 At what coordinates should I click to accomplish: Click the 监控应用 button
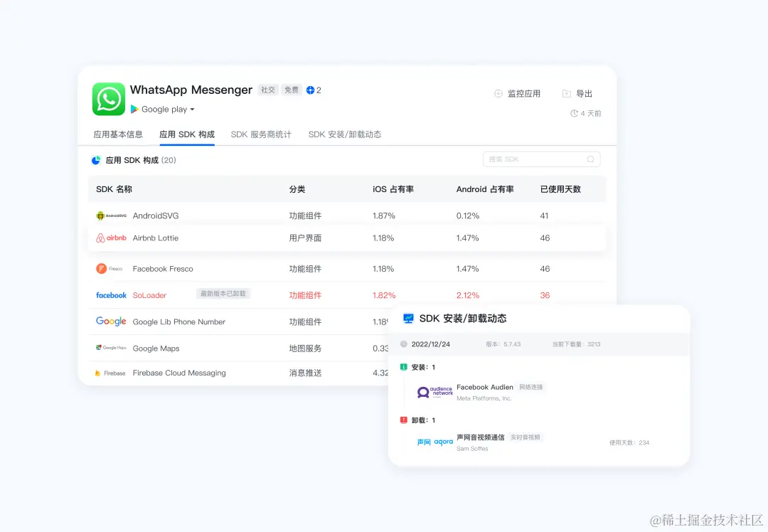tap(517, 94)
